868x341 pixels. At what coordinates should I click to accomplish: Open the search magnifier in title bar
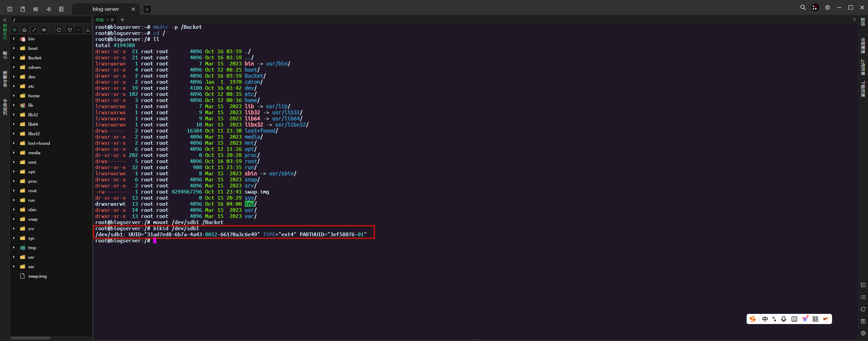pos(803,7)
